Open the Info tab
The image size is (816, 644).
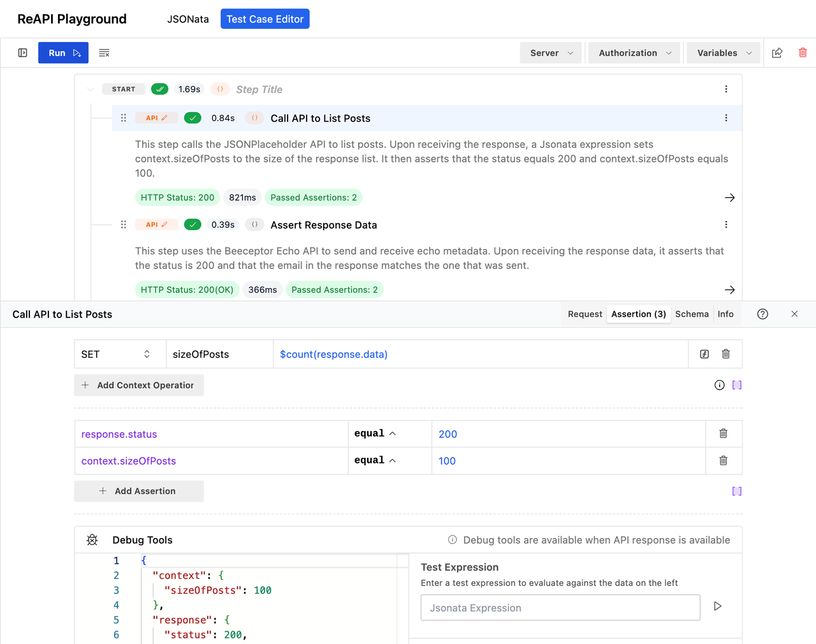[x=725, y=314]
